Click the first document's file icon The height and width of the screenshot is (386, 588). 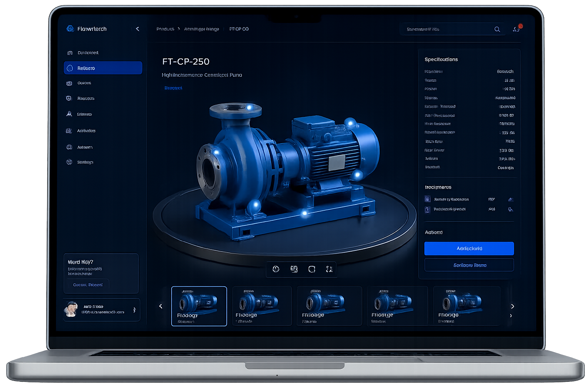coord(427,199)
